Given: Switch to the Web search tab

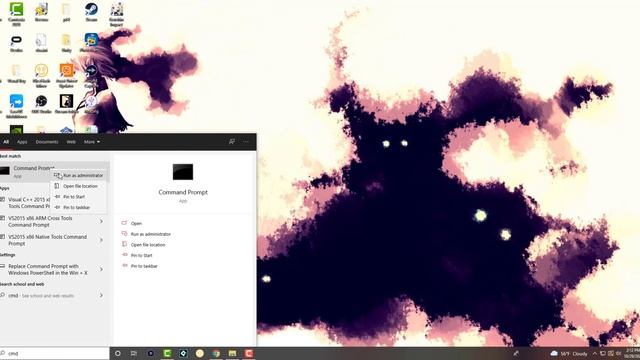Looking at the screenshot, I should click(71, 142).
